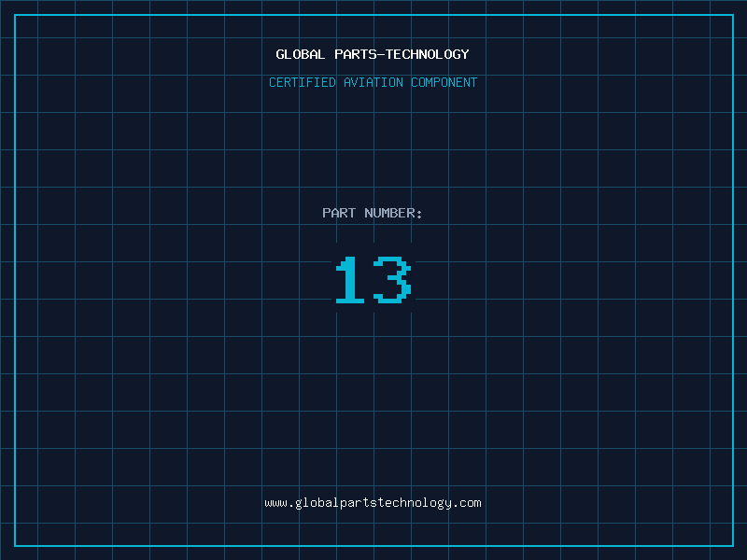Click the GLOBAL PARTS-TECHNOLOGY title
747x560 pixels.
(x=373, y=54)
